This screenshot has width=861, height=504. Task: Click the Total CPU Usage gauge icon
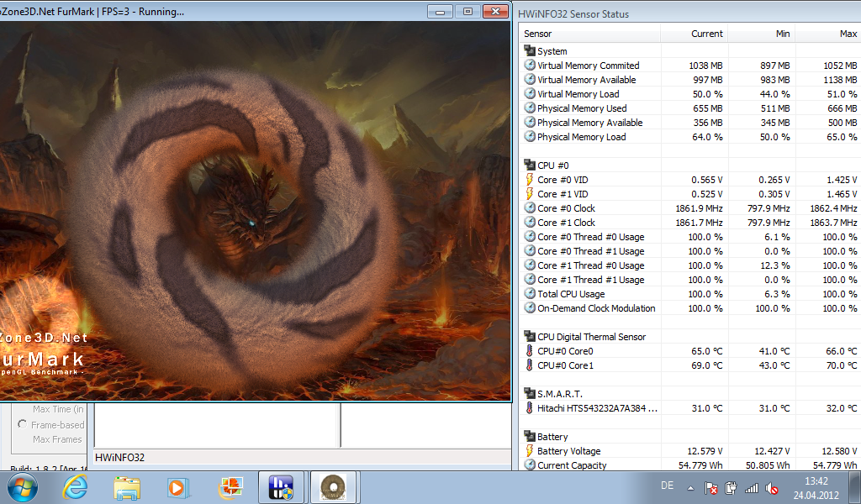coord(530,293)
